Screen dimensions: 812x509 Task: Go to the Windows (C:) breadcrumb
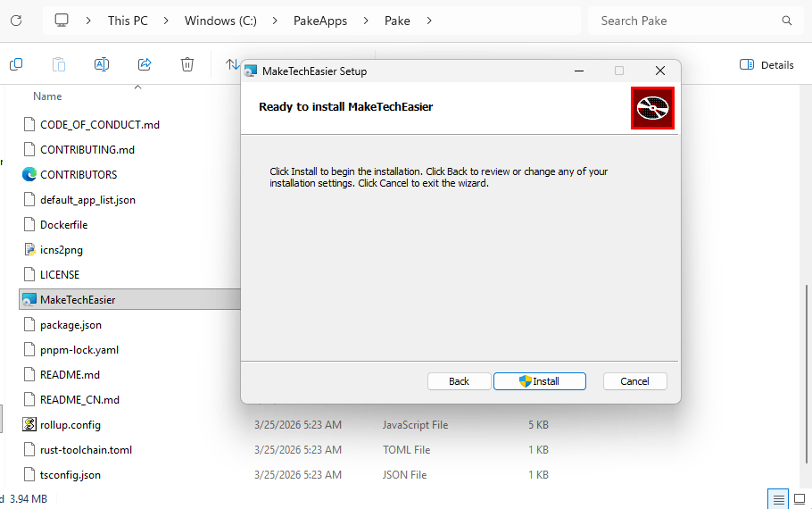[x=220, y=21]
